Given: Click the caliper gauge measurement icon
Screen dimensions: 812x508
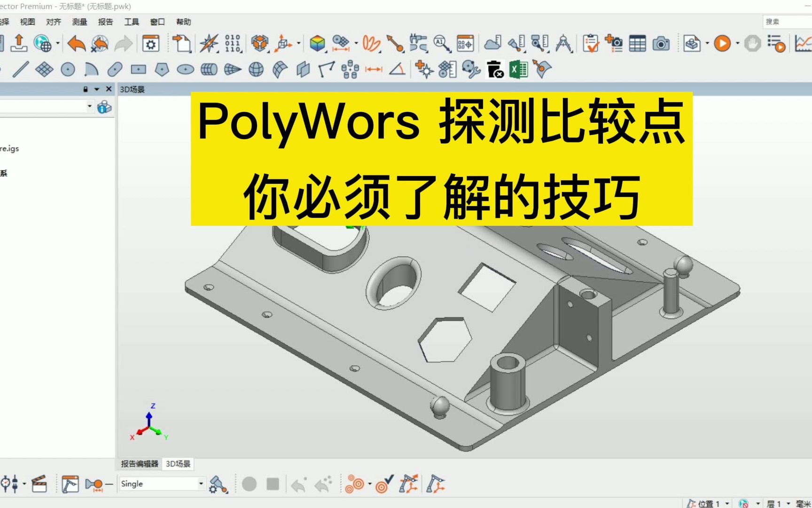Looking at the screenshot, I should click(418, 43).
